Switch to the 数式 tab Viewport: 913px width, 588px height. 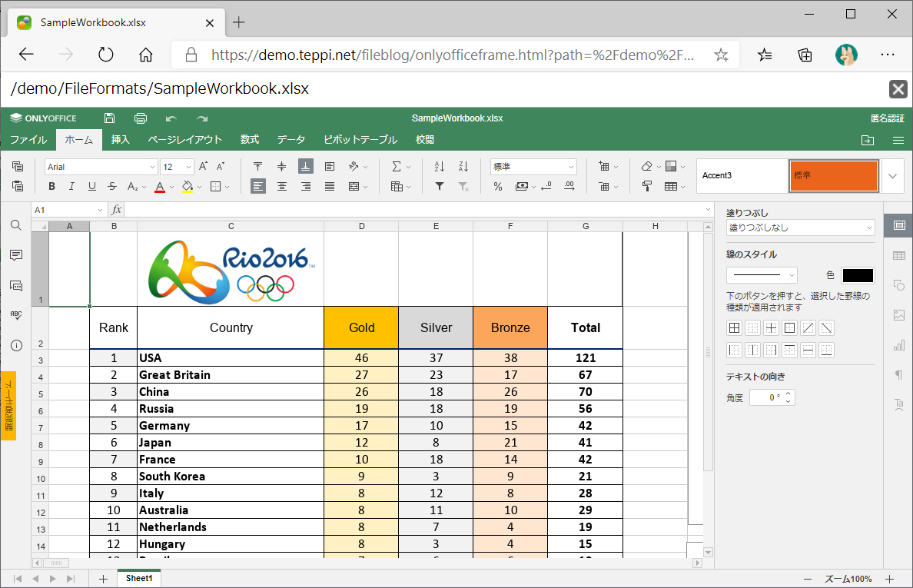pos(250,140)
